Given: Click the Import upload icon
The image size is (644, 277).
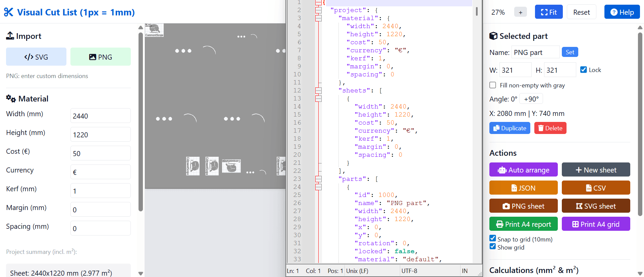Looking at the screenshot, I should pos(10,36).
